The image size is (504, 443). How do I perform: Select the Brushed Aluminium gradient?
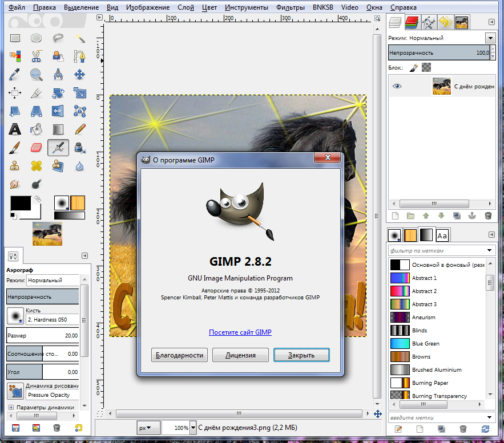tap(437, 370)
